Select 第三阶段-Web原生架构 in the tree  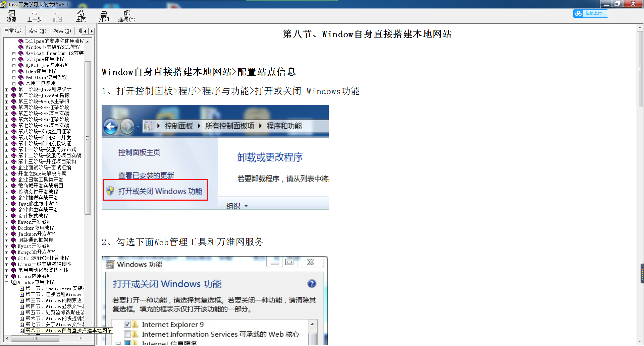44,101
